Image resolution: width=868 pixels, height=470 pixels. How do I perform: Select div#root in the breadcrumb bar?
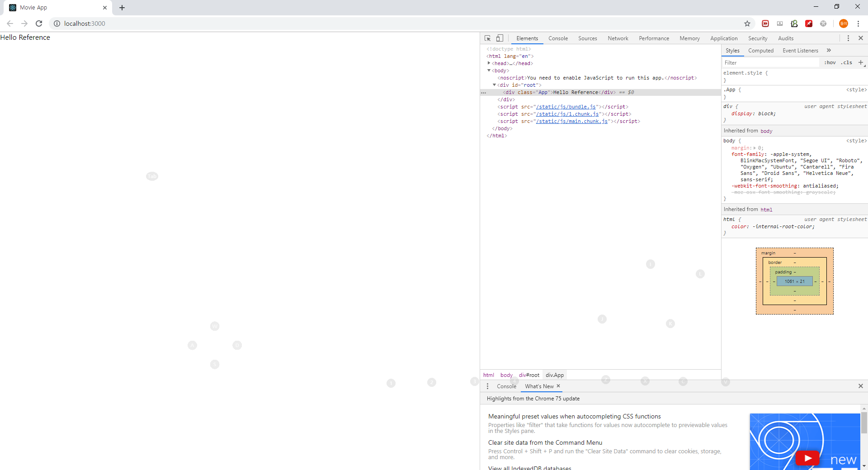point(529,375)
